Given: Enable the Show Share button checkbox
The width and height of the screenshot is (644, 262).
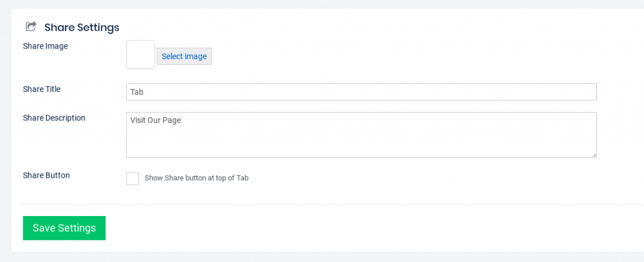Looking at the screenshot, I should point(133,179).
